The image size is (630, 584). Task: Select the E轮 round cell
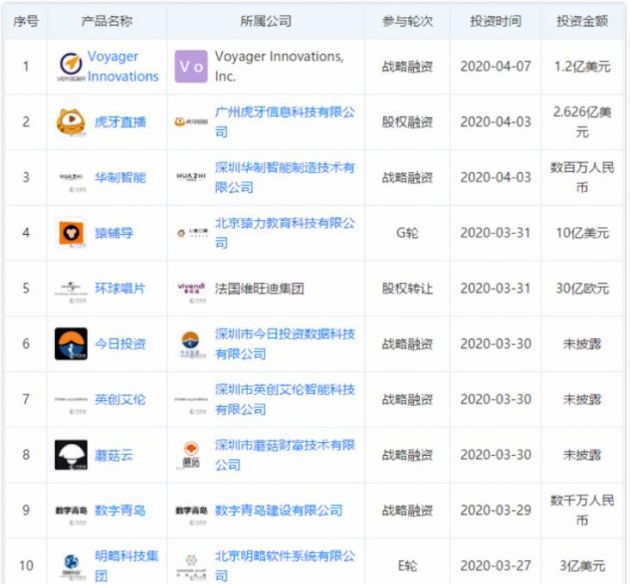[x=407, y=566]
